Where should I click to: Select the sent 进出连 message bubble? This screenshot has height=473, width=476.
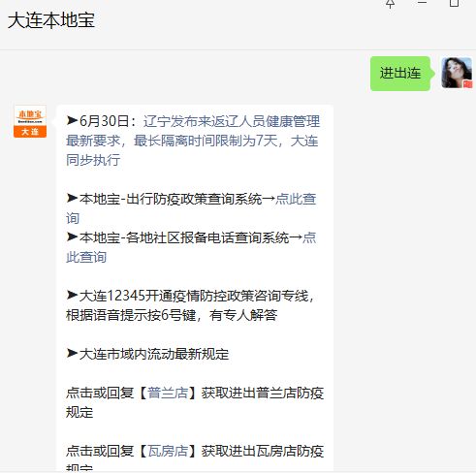coord(400,74)
